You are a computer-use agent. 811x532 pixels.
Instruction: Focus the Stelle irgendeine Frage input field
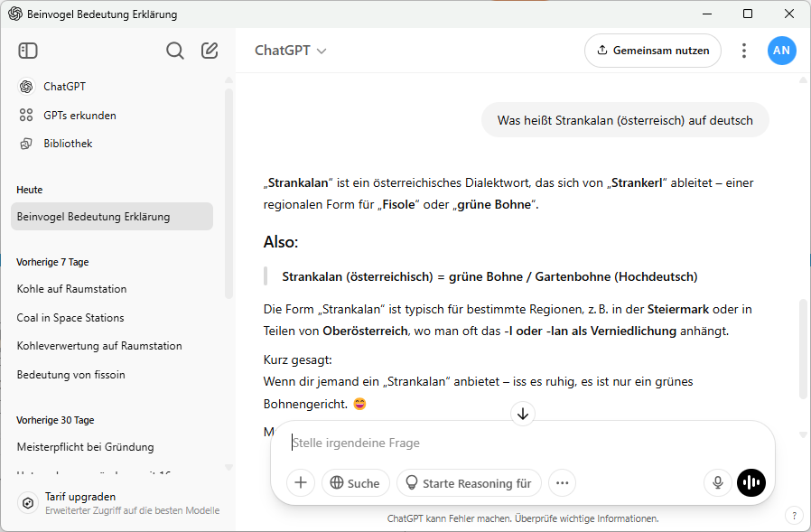pos(522,443)
